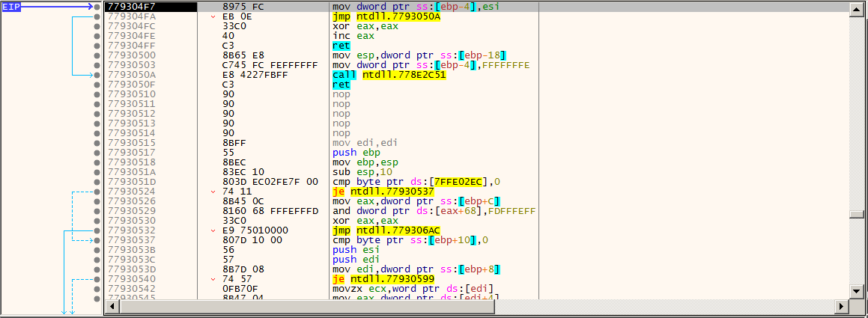Select address 779304FF

pos(132,46)
